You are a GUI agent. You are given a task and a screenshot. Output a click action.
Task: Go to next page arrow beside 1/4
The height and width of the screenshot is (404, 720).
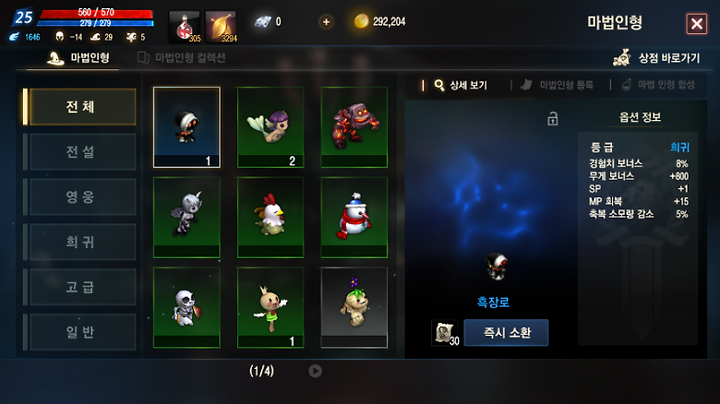[315, 370]
